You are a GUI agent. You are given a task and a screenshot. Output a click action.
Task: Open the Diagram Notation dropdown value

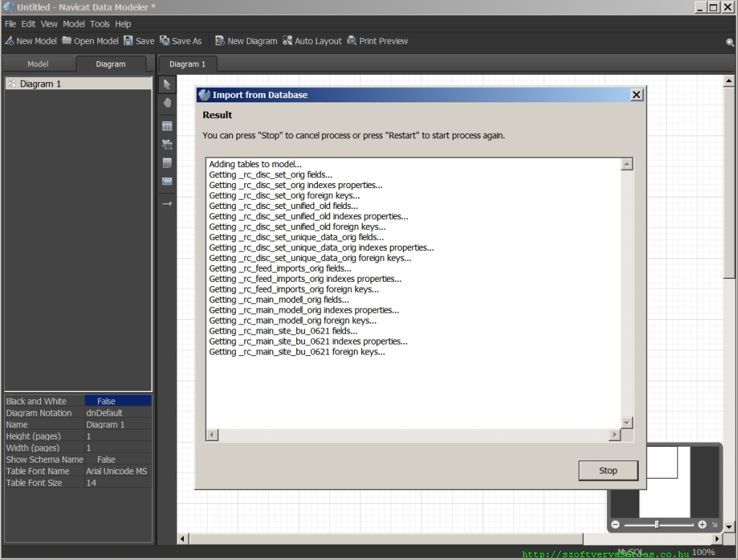click(117, 413)
